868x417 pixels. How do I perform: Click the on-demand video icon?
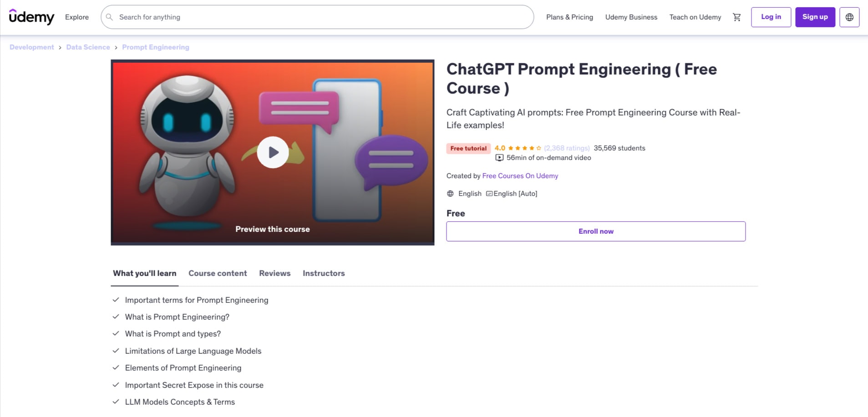coord(499,158)
